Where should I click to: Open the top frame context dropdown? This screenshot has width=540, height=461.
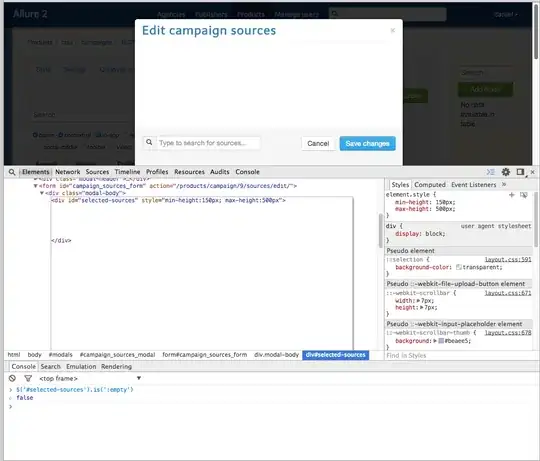(x=90, y=378)
